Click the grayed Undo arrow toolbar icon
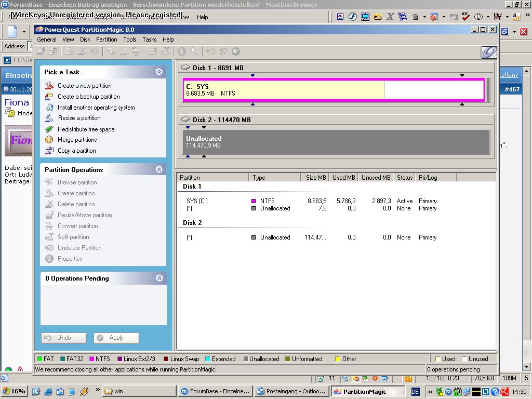This screenshot has height=399, width=532. 211,51
